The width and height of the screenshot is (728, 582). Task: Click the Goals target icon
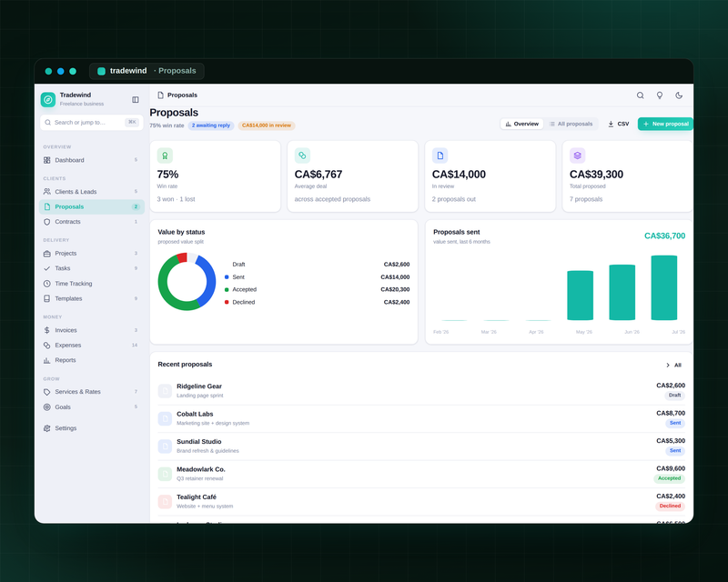pyautogui.click(x=47, y=407)
